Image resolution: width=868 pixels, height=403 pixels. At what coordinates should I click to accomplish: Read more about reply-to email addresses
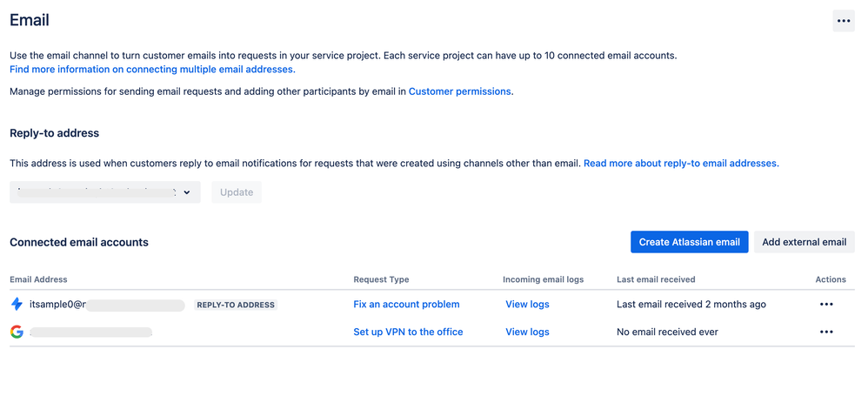(681, 163)
